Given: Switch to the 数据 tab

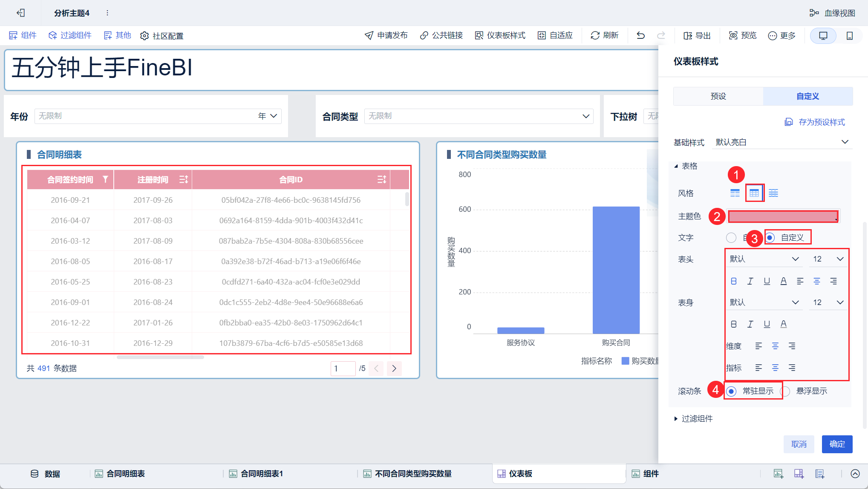Looking at the screenshot, I should (x=45, y=474).
